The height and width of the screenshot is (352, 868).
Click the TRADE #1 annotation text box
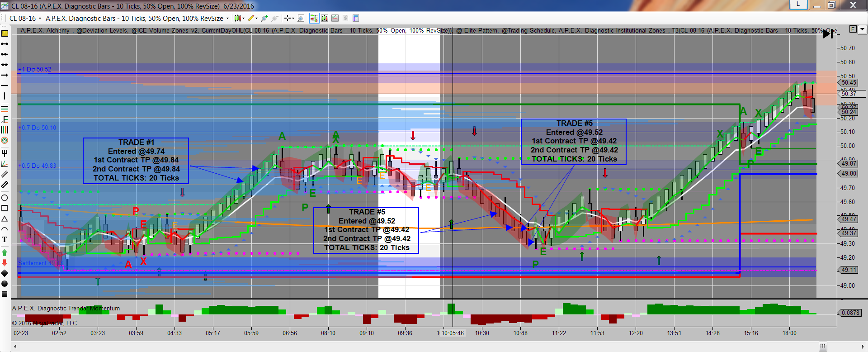coord(136,161)
